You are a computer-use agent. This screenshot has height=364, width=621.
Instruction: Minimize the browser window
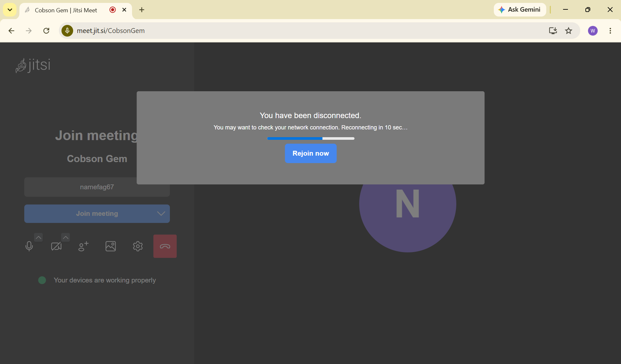coord(565,10)
